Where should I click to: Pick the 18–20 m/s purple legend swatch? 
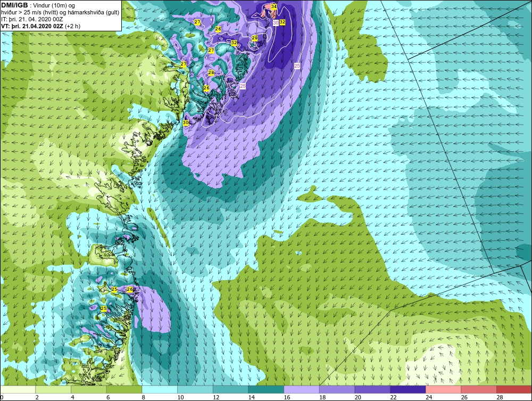[337, 389]
